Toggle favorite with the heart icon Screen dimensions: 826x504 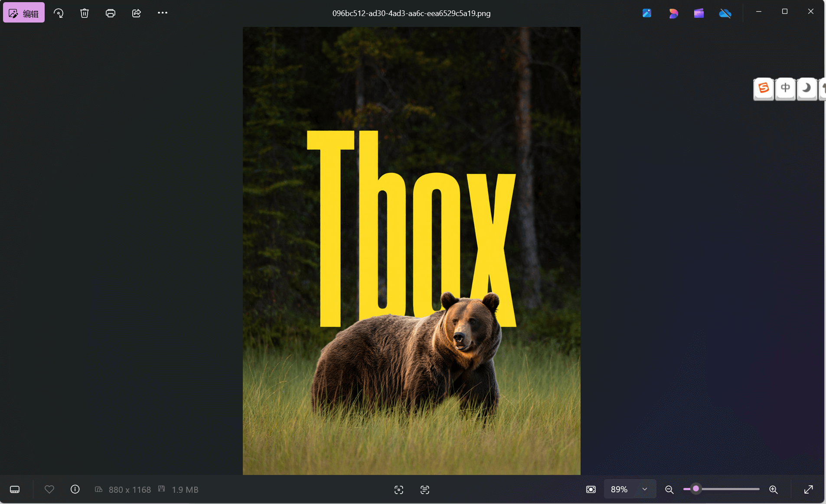click(x=49, y=489)
